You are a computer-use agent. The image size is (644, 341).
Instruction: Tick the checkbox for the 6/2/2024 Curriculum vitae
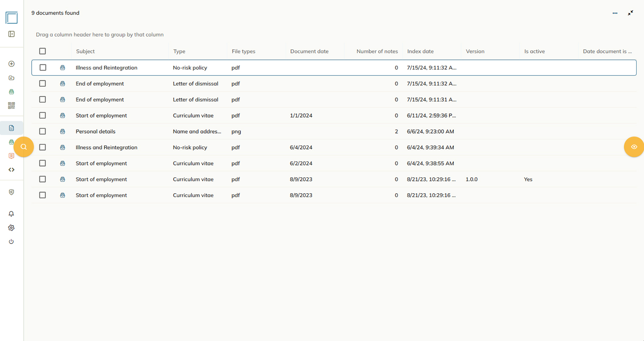(43, 163)
